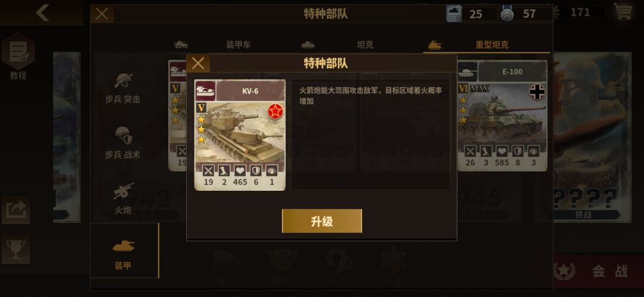This screenshot has height=297, width=644.
Task: Open the shopping cart store
Action: [x=623, y=11]
